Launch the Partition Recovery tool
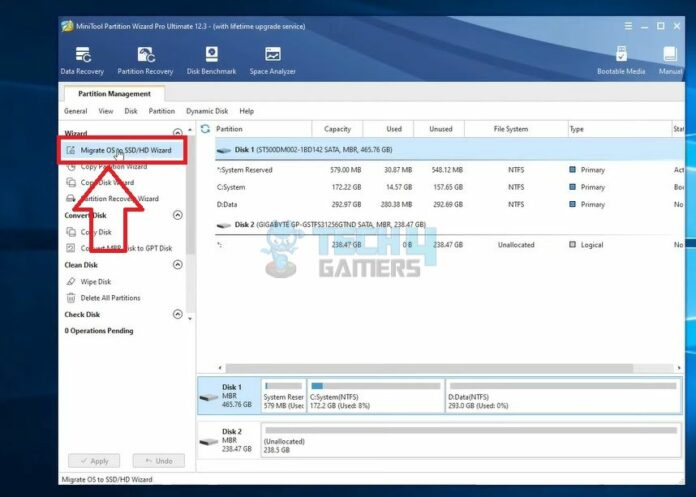Image resolution: width=696 pixels, height=497 pixels. click(146, 59)
